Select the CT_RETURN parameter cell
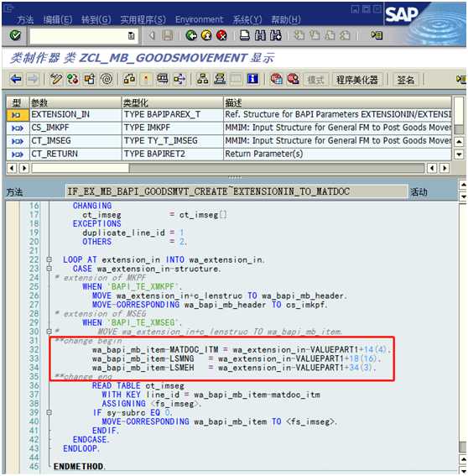The height and width of the screenshot is (476, 468). [75, 154]
